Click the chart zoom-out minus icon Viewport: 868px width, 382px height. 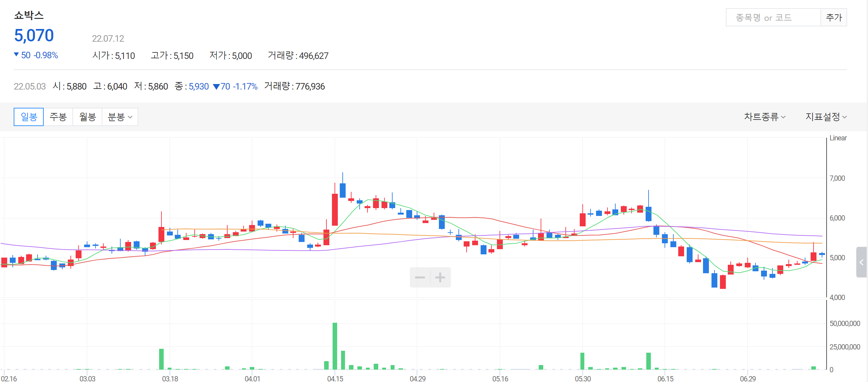click(x=420, y=278)
